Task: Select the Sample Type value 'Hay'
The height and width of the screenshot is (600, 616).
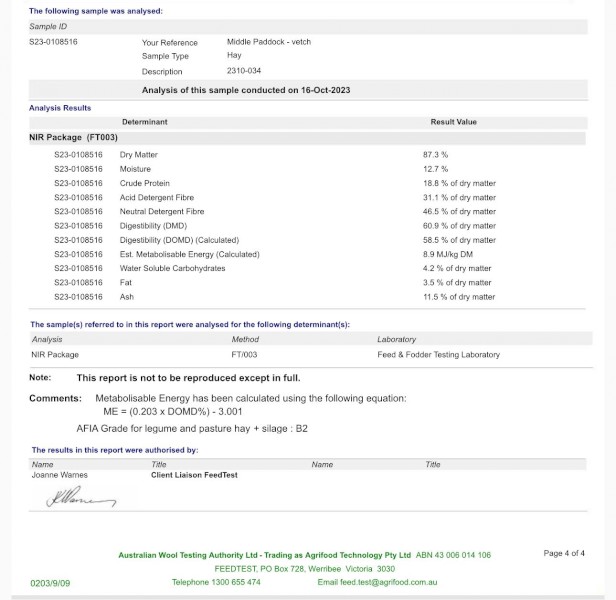Action: tap(234, 55)
